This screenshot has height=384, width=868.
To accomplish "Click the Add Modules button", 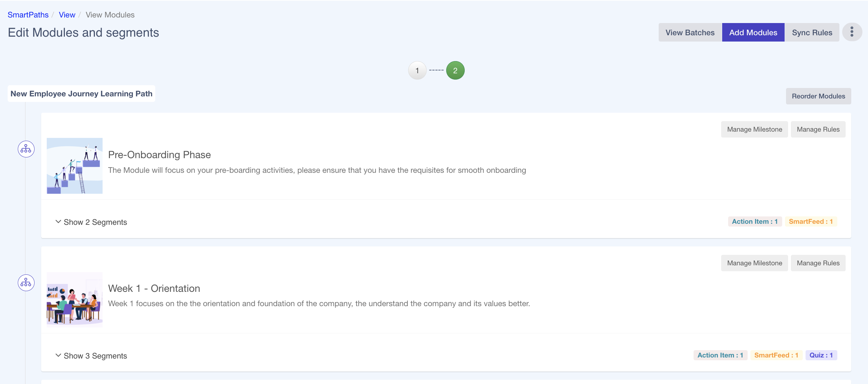I will pyautogui.click(x=753, y=32).
